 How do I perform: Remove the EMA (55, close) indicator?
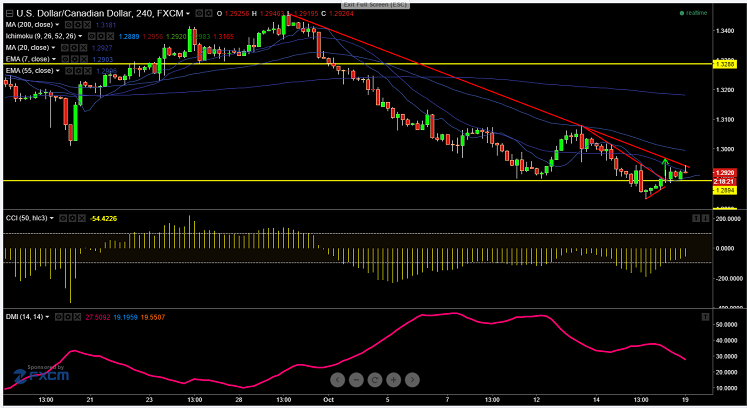coord(88,71)
